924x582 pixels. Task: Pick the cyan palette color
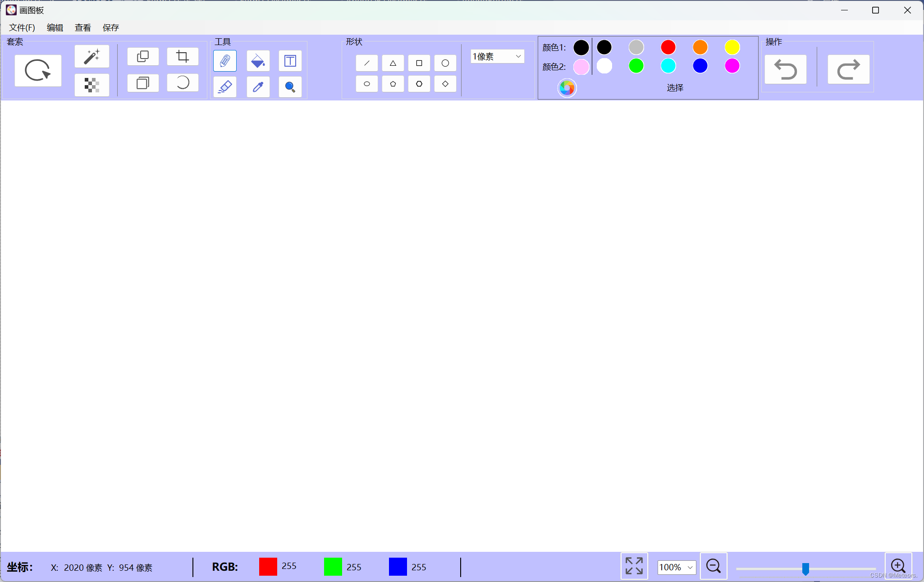(x=668, y=66)
